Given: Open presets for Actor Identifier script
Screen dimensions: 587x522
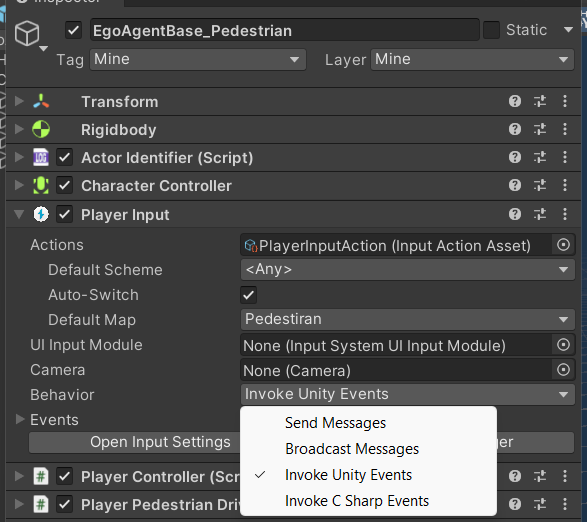Looking at the screenshot, I should (x=540, y=157).
